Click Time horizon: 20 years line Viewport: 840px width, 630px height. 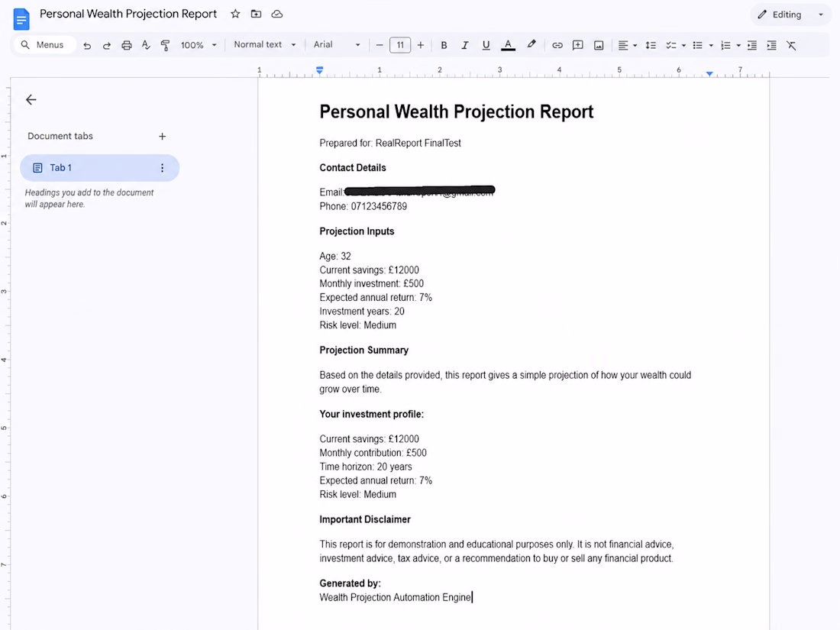click(366, 467)
